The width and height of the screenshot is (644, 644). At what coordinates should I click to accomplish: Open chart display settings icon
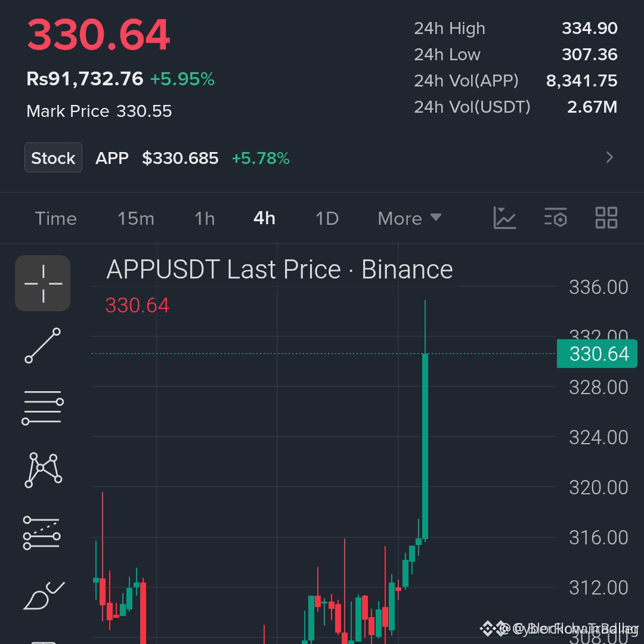[556, 218]
